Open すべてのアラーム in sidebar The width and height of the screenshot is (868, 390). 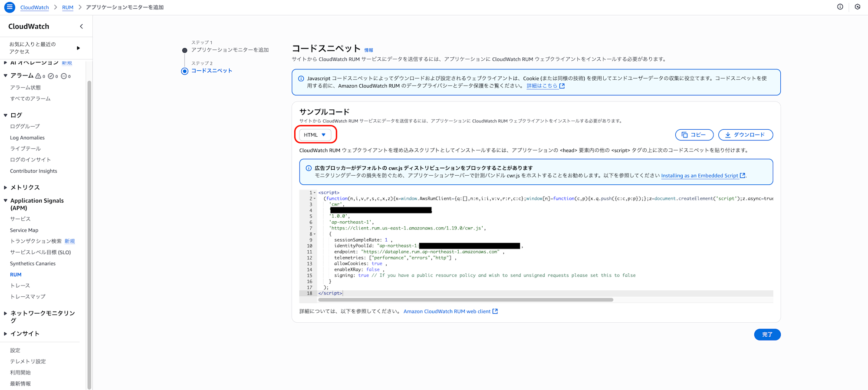coord(30,99)
